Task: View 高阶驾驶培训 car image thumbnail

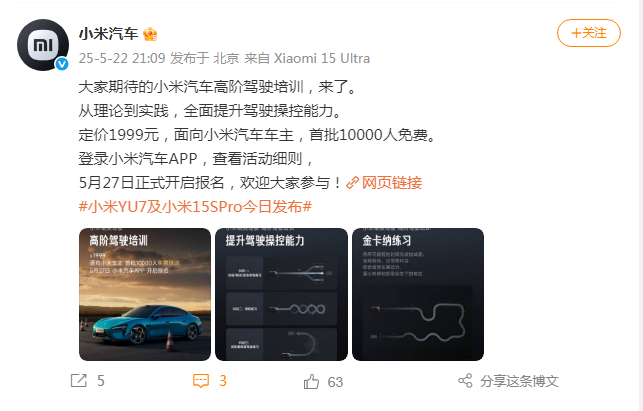Action: (x=145, y=294)
